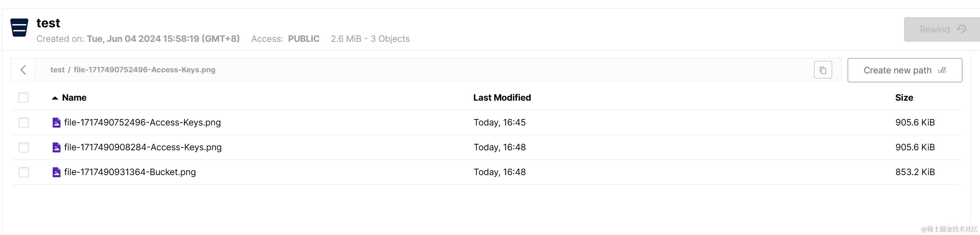The image size is (980, 235).
Task: Click the sort arrow next to Name
Action: 55,98
